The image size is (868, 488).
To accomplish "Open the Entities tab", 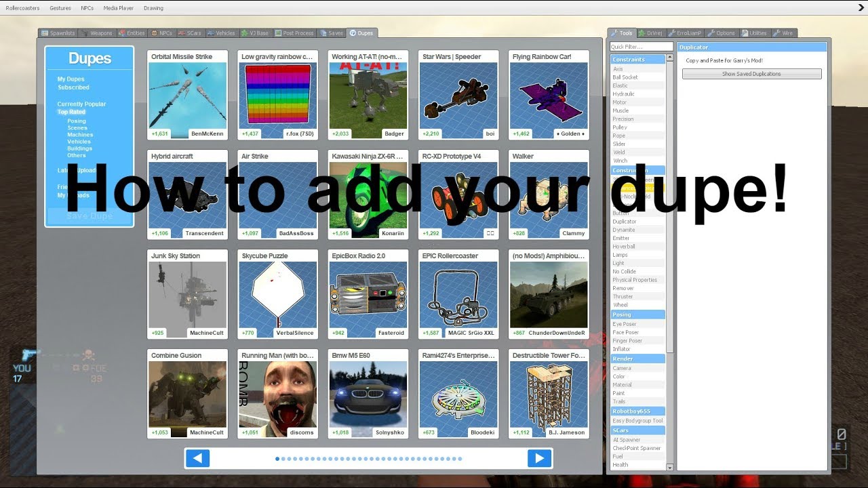I will tap(132, 33).
